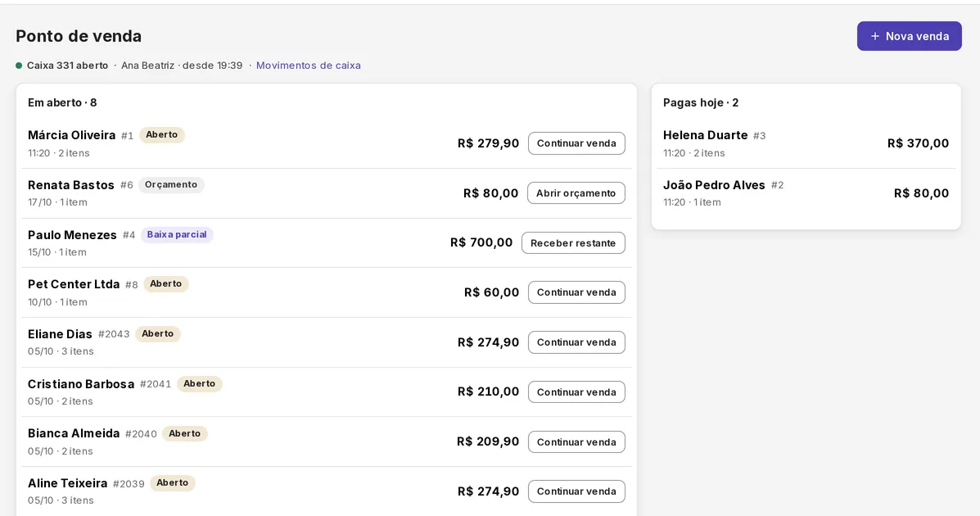Click the Nova venda button

point(909,36)
